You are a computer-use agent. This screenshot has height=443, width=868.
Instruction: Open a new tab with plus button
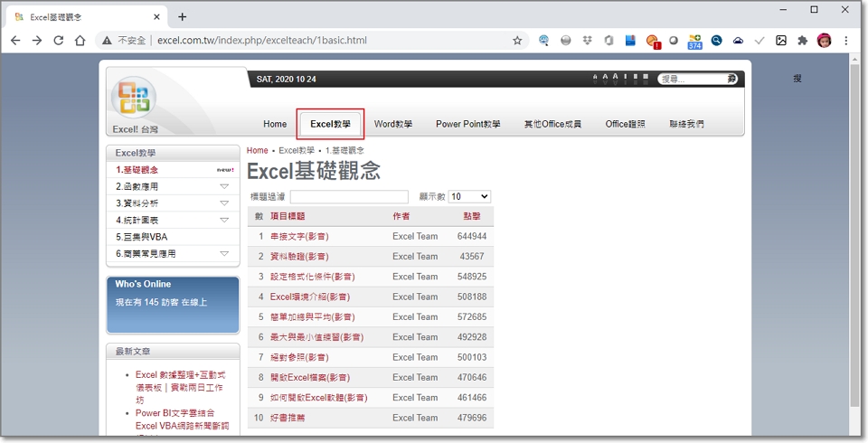point(182,17)
